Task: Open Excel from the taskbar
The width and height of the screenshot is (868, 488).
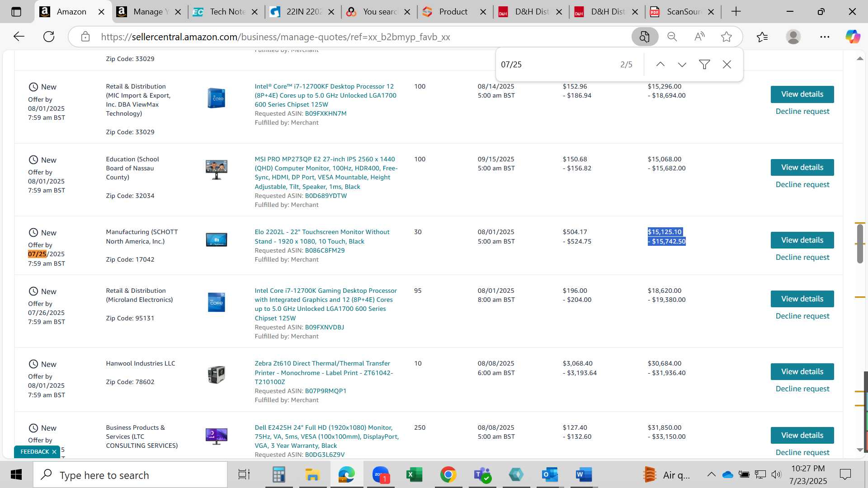Action: (414, 475)
